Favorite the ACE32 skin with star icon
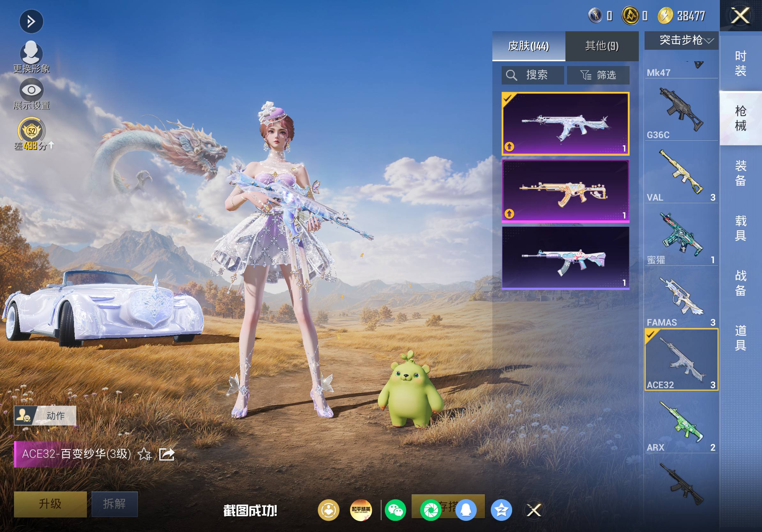The image size is (762, 532). tap(144, 454)
